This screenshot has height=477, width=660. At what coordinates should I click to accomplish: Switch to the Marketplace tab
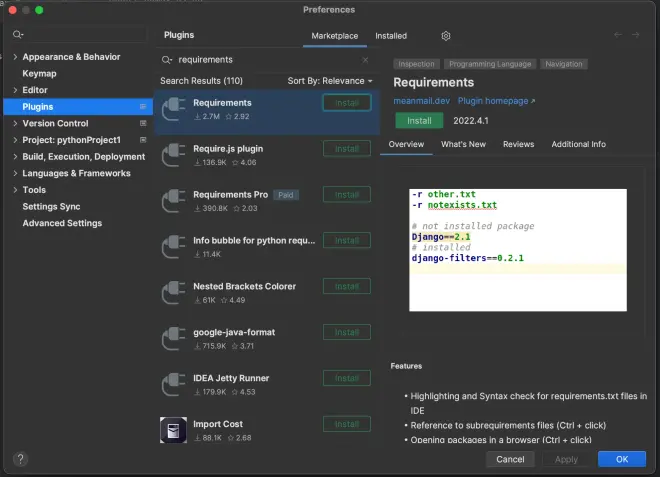[x=335, y=36]
